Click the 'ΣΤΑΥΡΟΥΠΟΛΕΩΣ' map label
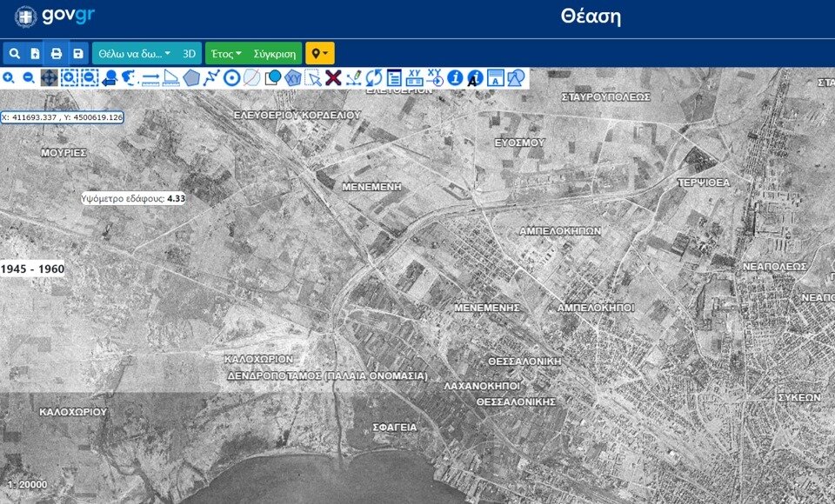 point(606,96)
